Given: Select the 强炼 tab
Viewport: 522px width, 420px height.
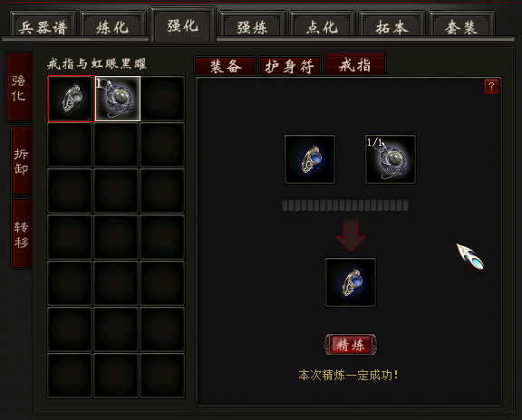Looking at the screenshot, I should [x=252, y=24].
